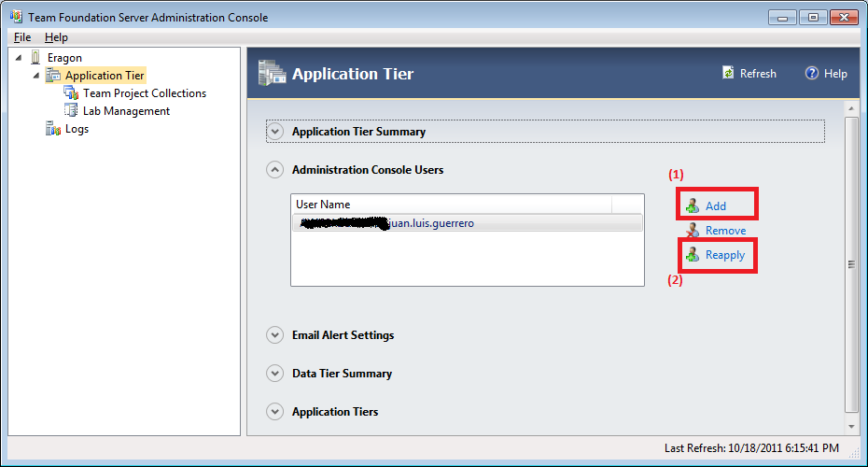This screenshot has width=868, height=467.
Task: Click the Add user icon
Action: 692,206
